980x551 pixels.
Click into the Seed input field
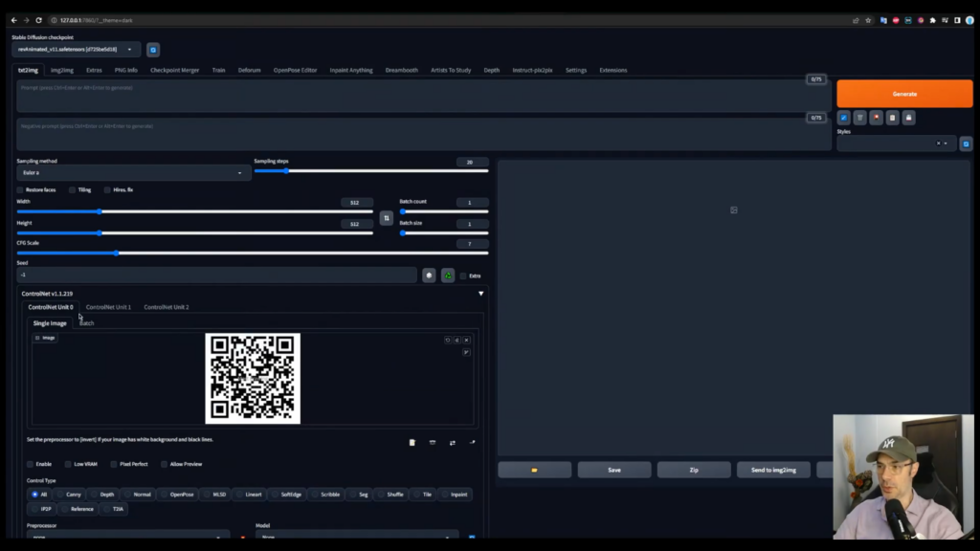pyautogui.click(x=216, y=275)
